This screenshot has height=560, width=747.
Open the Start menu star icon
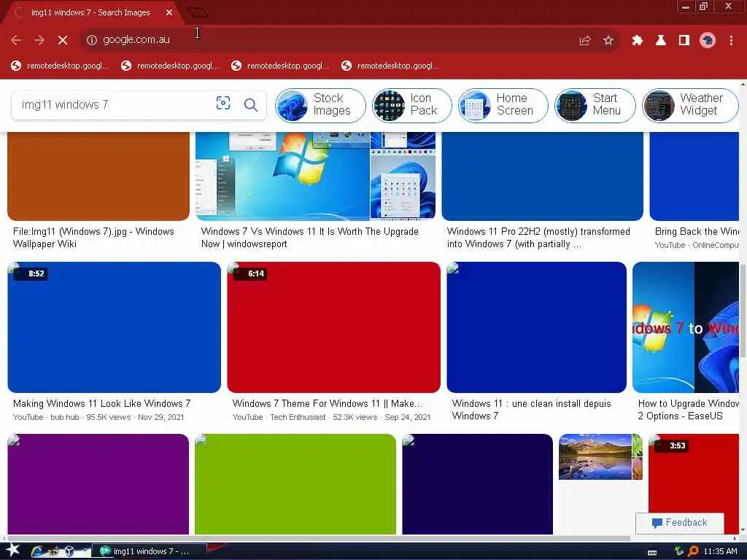[x=13, y=551]
